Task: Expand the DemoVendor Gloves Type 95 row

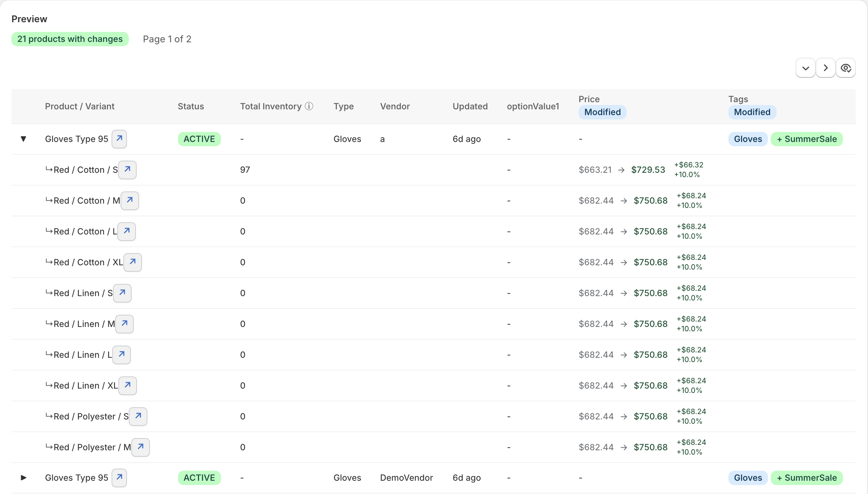Action: (23, 478)
